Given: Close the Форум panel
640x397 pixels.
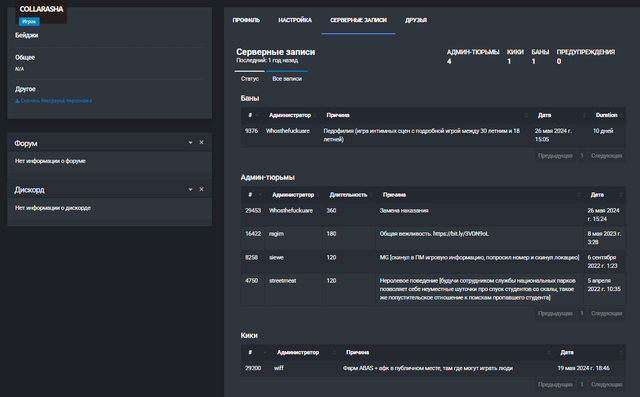Looking at the screenshot, I should coord(201,142).
